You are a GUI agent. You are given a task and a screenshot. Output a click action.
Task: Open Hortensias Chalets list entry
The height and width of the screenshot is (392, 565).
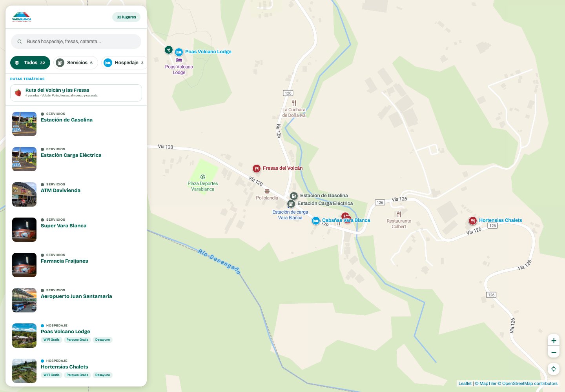[x=76, y=371]
